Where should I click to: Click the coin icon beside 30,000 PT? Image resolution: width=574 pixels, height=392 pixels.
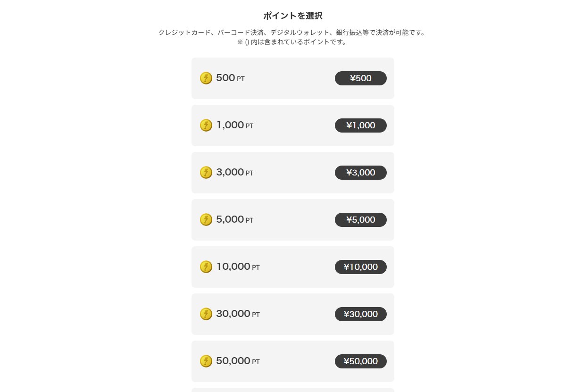tap(206, 314)
